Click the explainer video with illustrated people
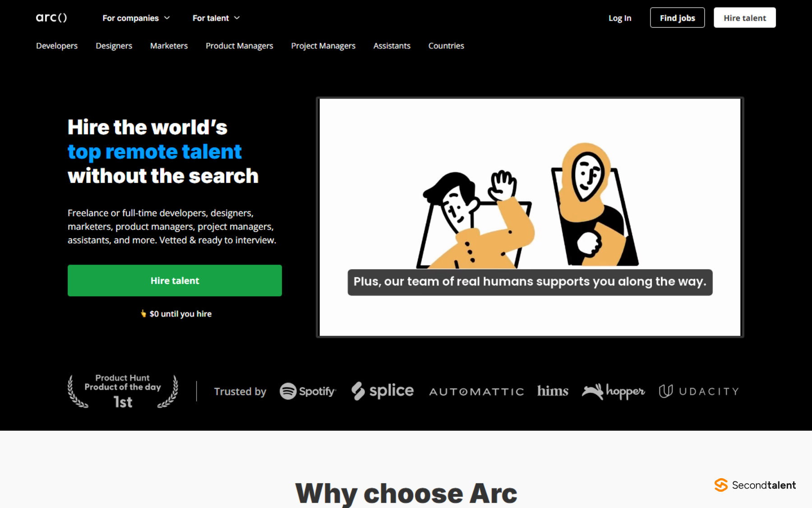Viewport: 812px width, 508px height. click(530, 217)
